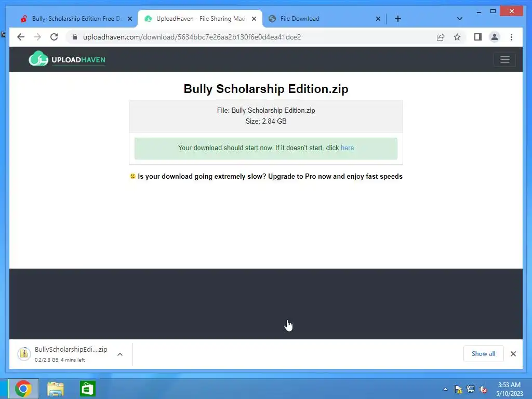Screen dimensions: 532x399
Task: Click the muted volume tray icon
Action: pyautogui.click(x=483, y=389)
